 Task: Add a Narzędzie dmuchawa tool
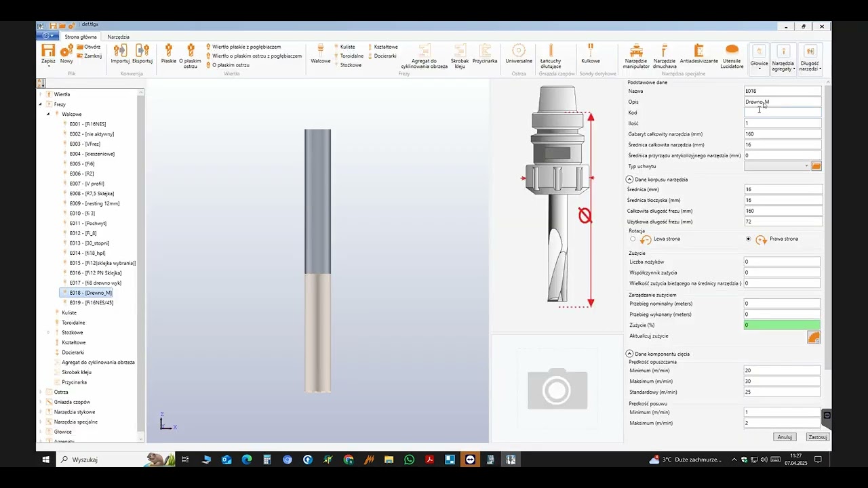tap(665, 56)
